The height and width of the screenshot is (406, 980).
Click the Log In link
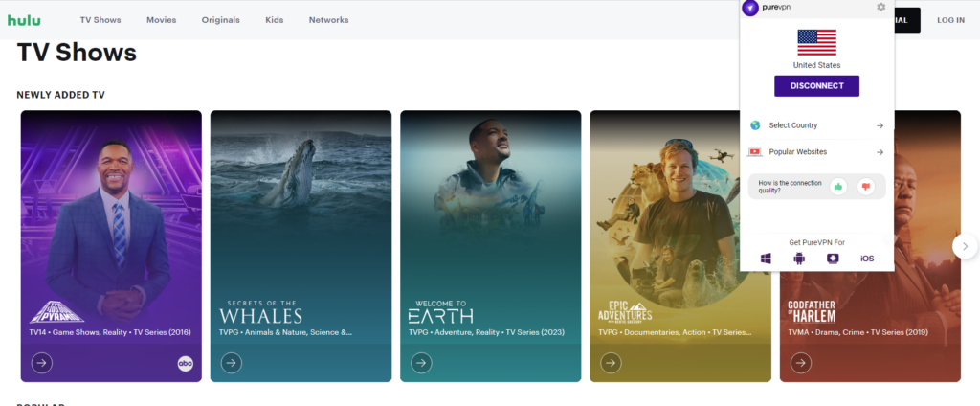[950, 20]
